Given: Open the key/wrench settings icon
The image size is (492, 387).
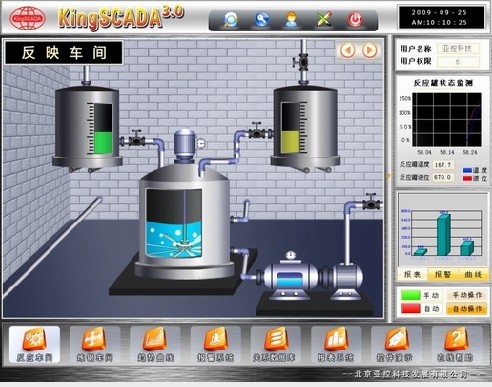Looking at the screenshot, I should [262, 19].
